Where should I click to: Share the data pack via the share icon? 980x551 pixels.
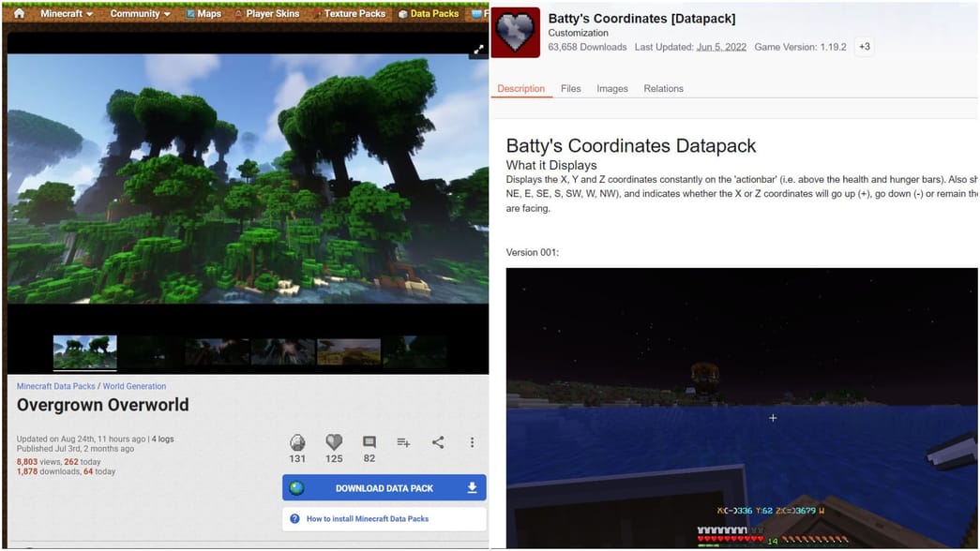click(437, 443)
